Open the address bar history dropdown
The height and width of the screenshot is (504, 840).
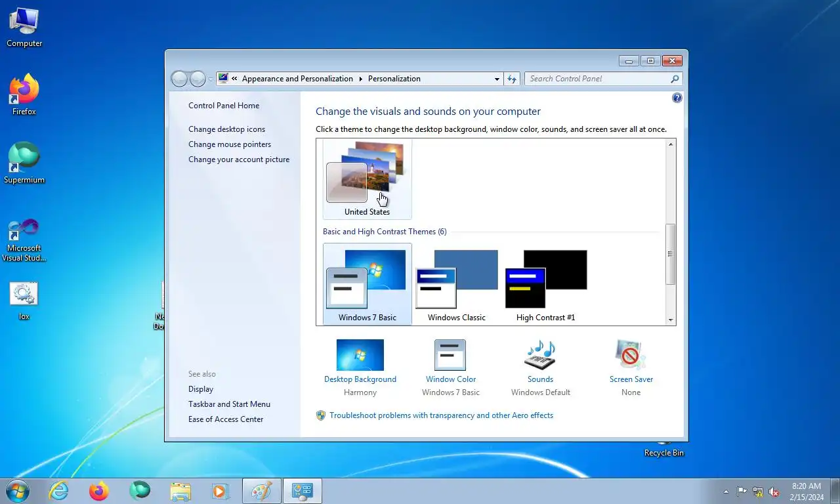(497, 79)
